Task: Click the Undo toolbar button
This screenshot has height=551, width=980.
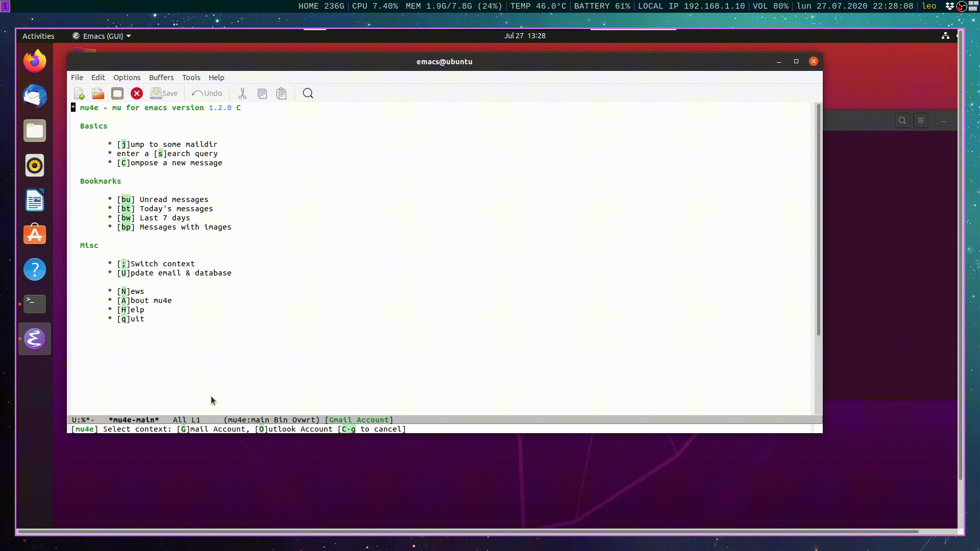Action: (207, 93)
